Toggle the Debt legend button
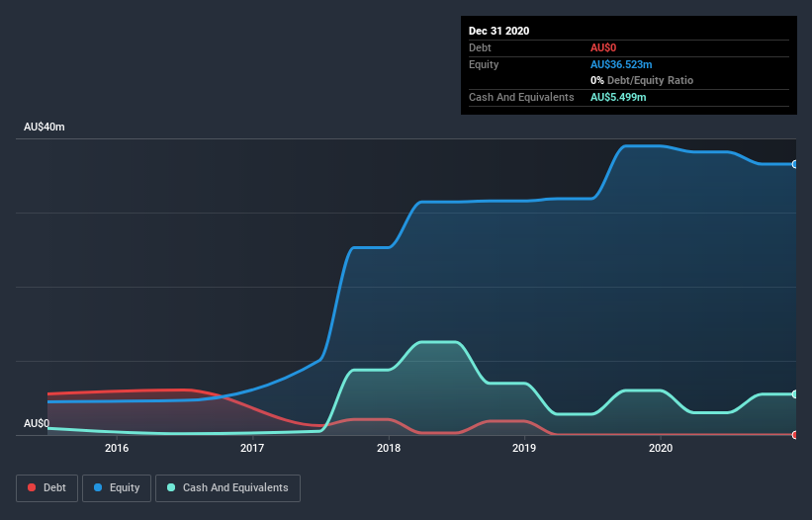This screenshot has height=520, width=812. tap(46, 488)
